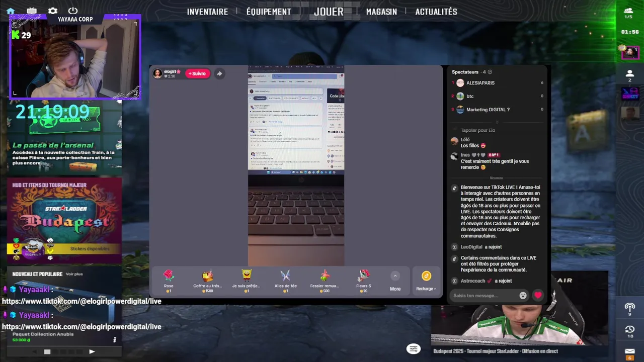
Task: Open Lélé commenter profile
Action: point(454,141)
